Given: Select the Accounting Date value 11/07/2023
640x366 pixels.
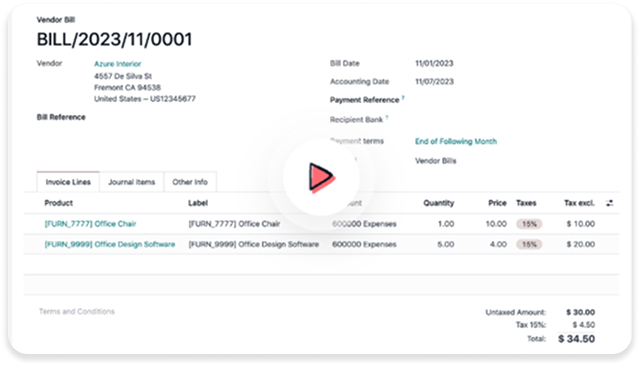Looking at the screenshot, I should click(434, 82).
